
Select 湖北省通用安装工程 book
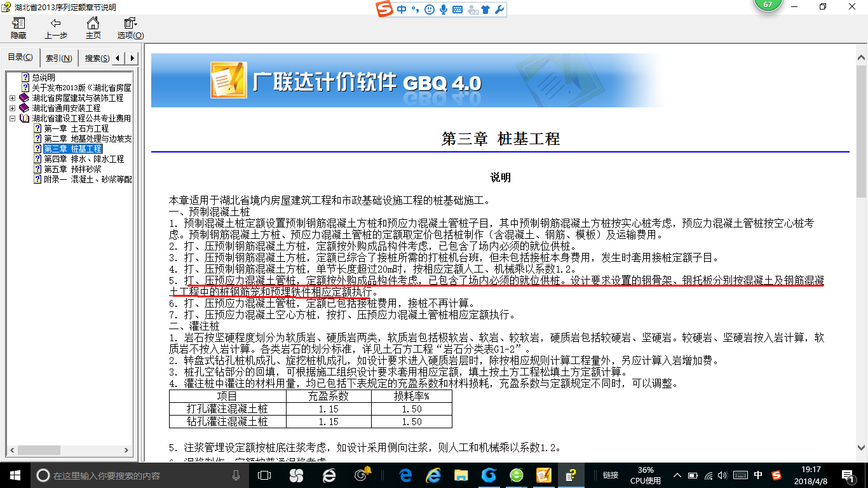pos(66,108)
